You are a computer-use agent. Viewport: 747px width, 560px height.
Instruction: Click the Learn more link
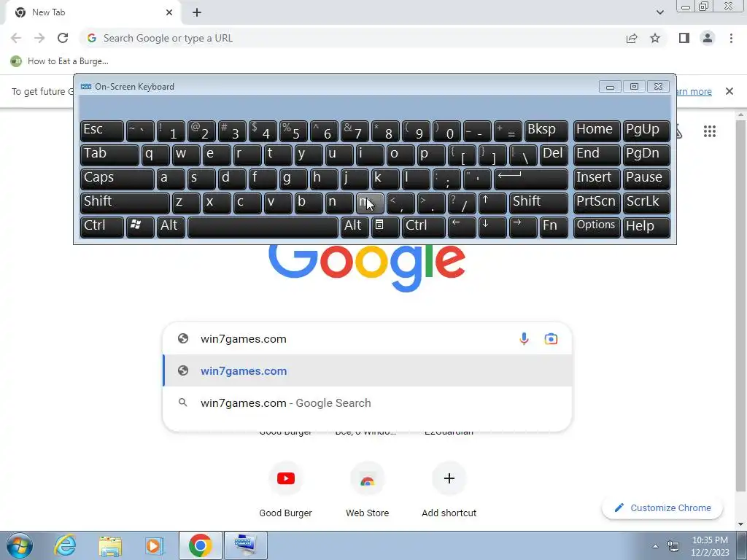(693, 91)
